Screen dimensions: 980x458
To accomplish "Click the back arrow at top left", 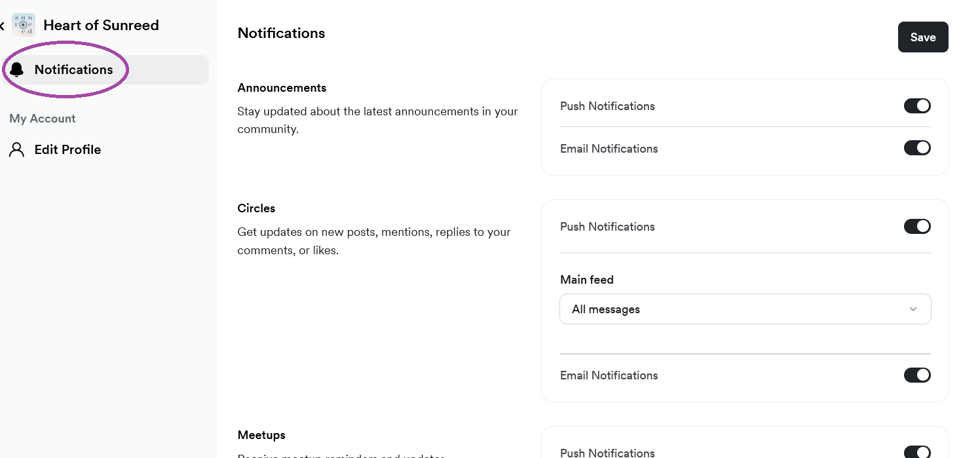I will tap(2, 26).
